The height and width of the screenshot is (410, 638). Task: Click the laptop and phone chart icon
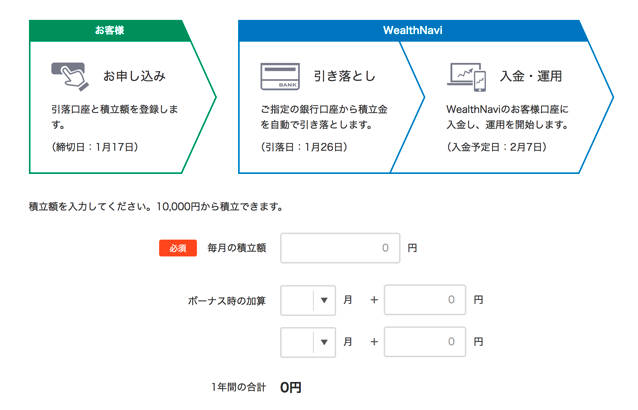pyautogui.click(x=467, y=76)
